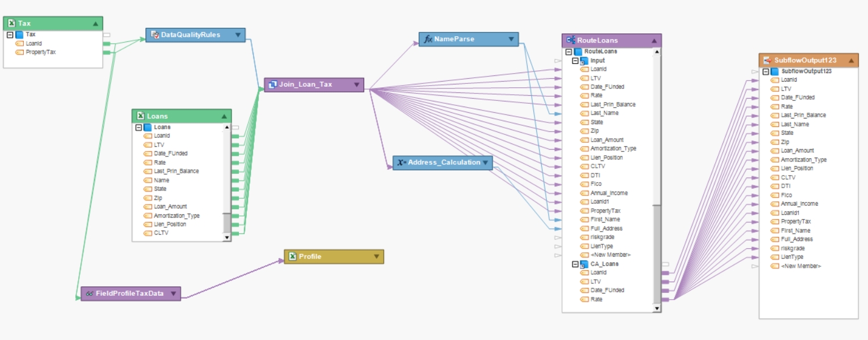Collapse the RouteLoans node via header arrow
868x340 pixels.
pyautogui.click(x=654, y=41)
